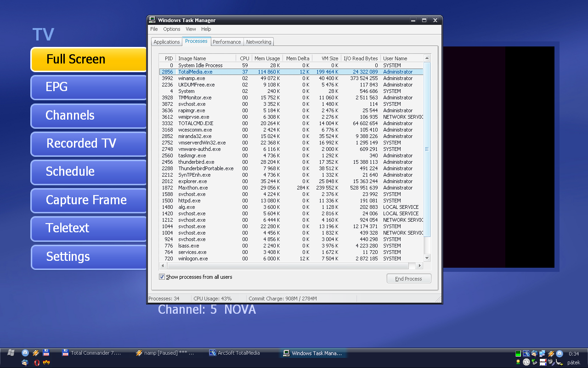Show processes from all users checkbox toggle
The width and height of the screenshot is (588, 368).
(x=162, y=277)
